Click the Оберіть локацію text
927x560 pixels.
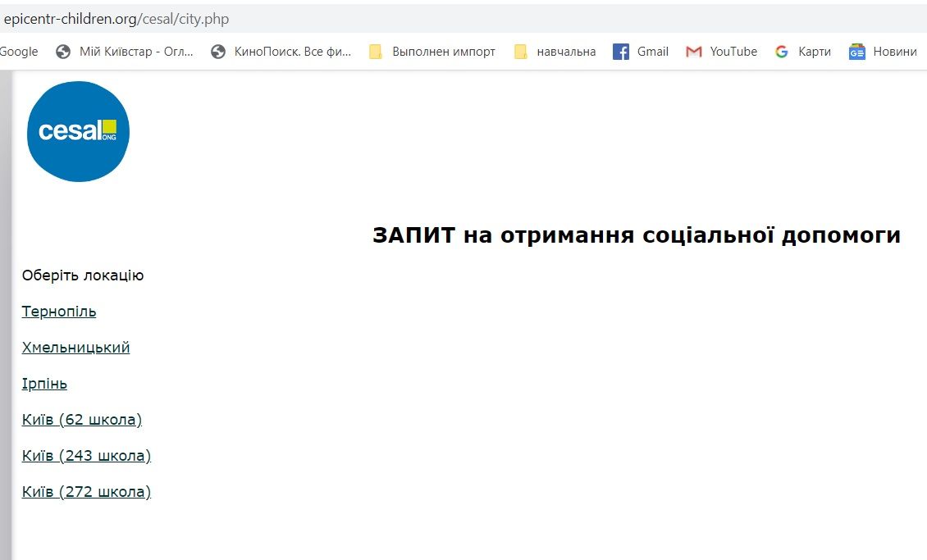(83, 275)
